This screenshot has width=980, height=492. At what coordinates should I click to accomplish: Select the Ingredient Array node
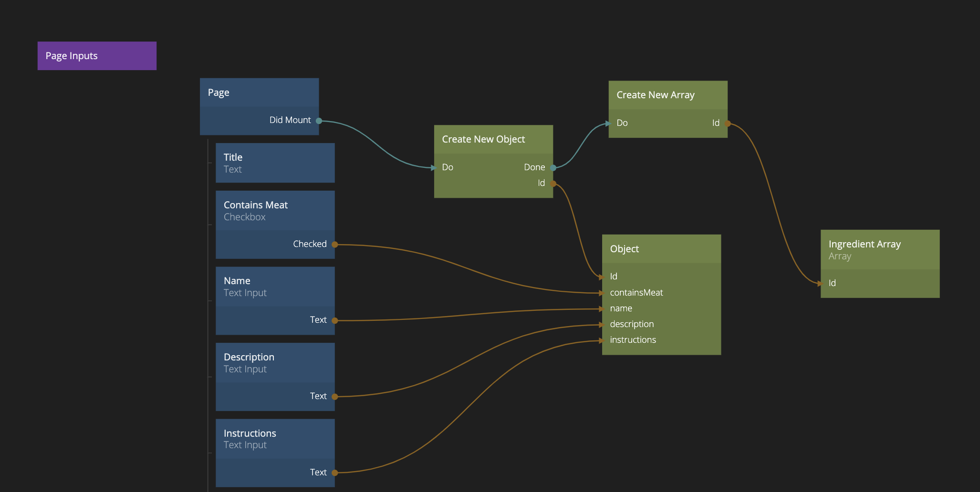(880, 250)
